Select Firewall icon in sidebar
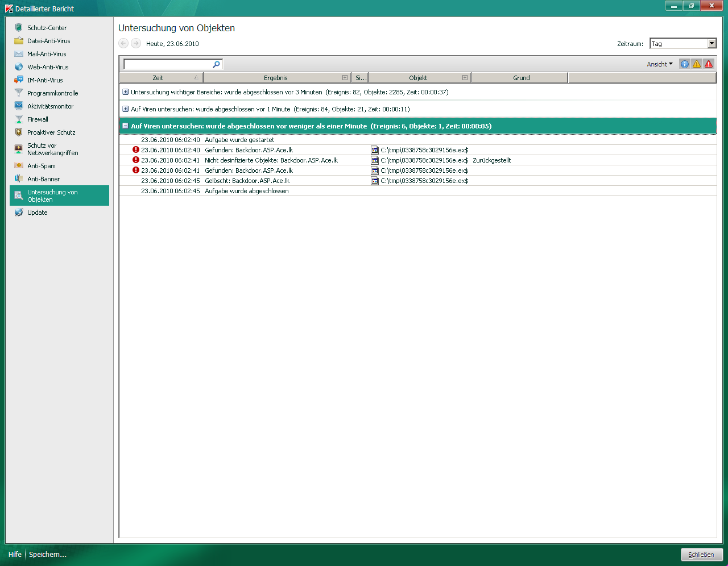 click(x=19, y=119)
